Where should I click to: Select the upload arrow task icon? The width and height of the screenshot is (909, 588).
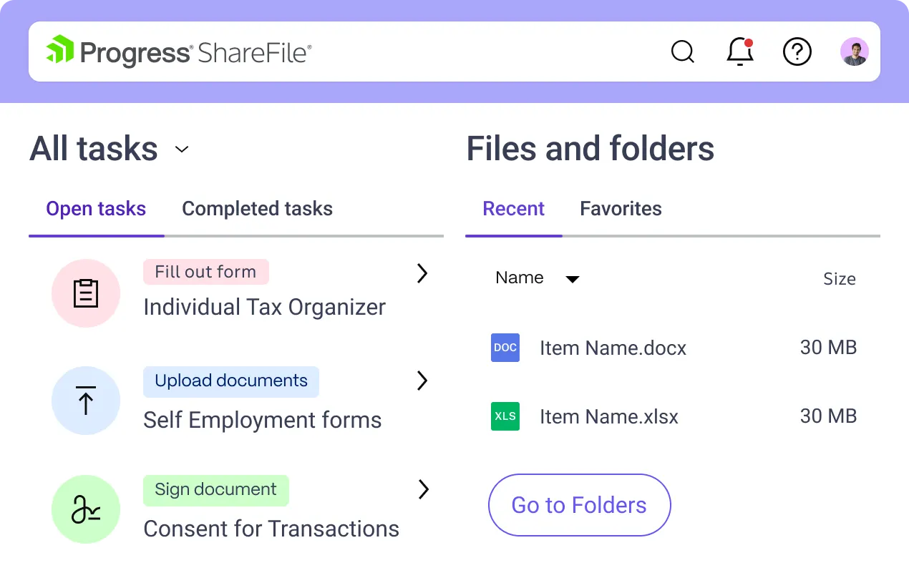[86, 401]
